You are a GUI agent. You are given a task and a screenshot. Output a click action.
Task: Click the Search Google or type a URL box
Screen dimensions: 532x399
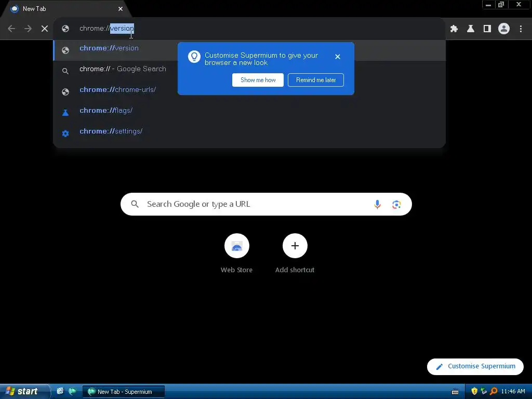(266, 204)
